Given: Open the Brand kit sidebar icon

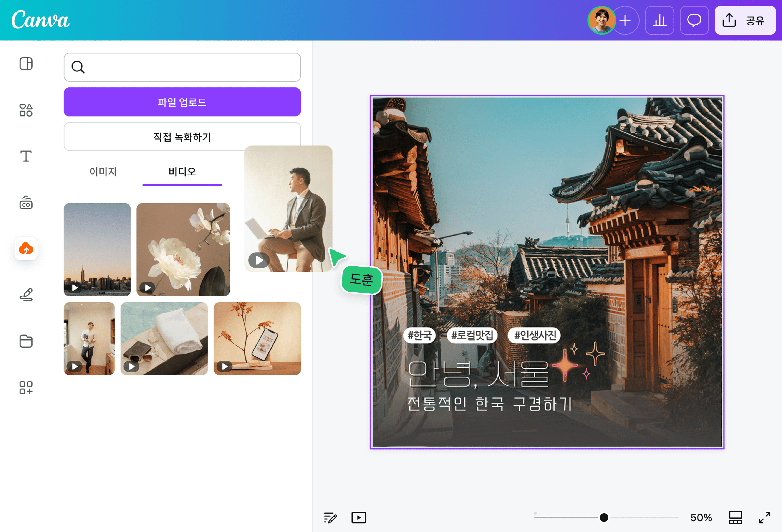Looking at the screenshot, I should point(26,203).
